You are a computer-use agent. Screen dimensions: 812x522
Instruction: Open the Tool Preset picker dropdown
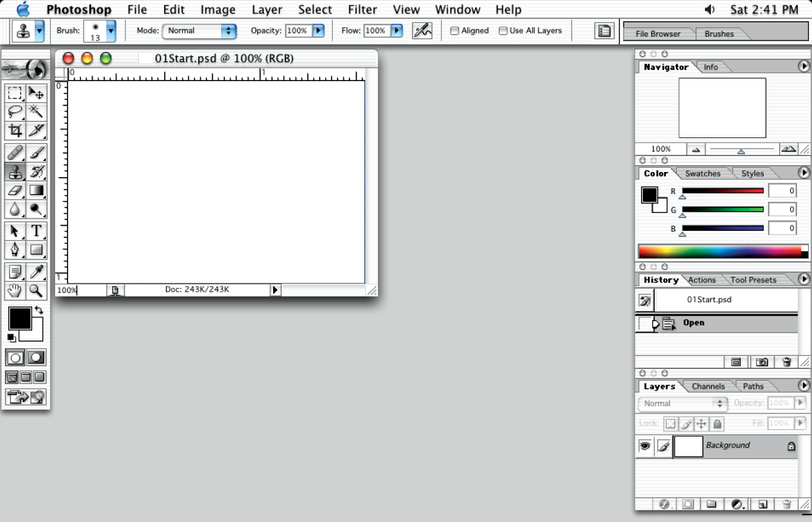pos(40,30)
